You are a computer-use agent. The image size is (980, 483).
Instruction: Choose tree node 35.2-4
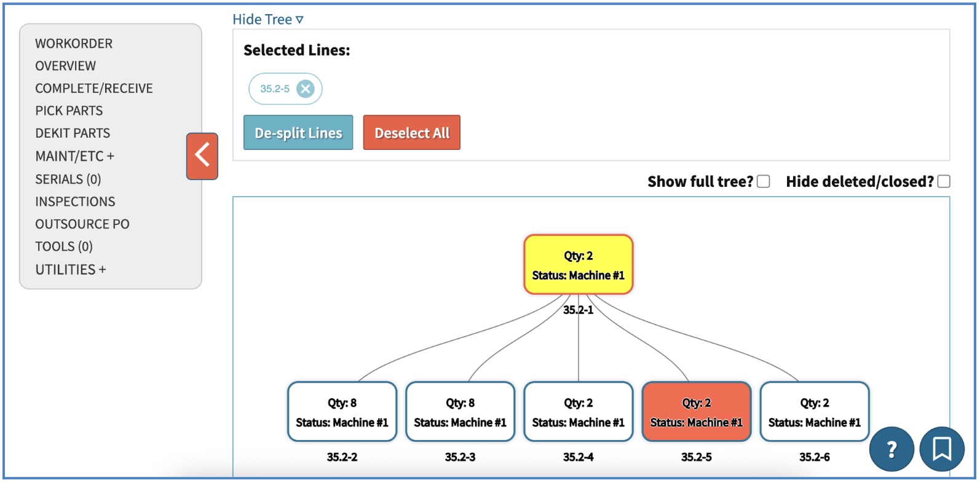click(x=578, y=412)
